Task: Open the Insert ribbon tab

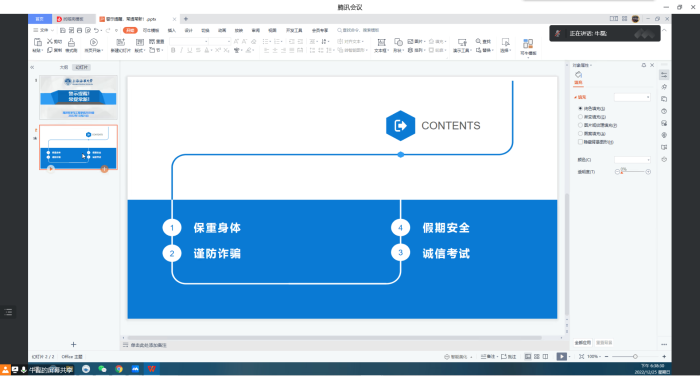Action: [172, 30]
